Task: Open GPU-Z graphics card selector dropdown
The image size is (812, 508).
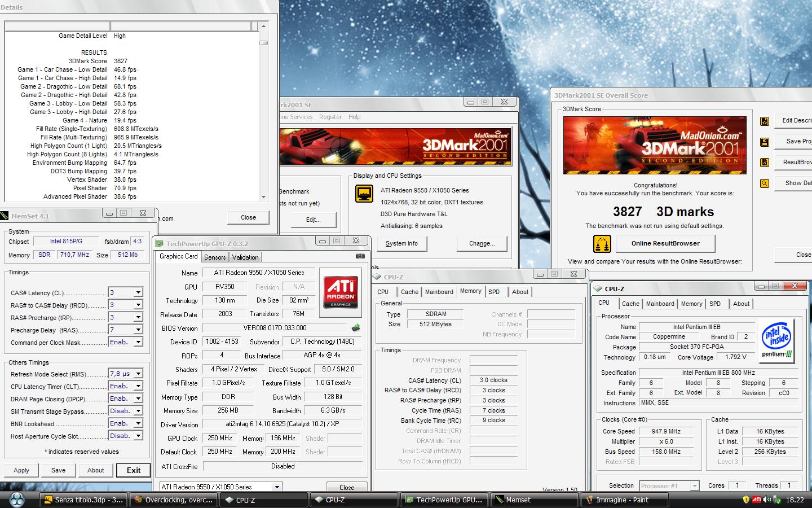Action: 277,487
